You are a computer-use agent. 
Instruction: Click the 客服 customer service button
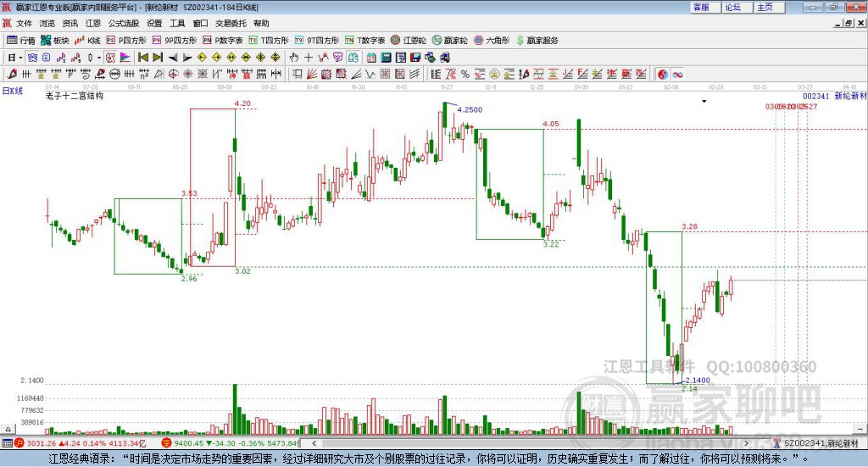point(704,7)
